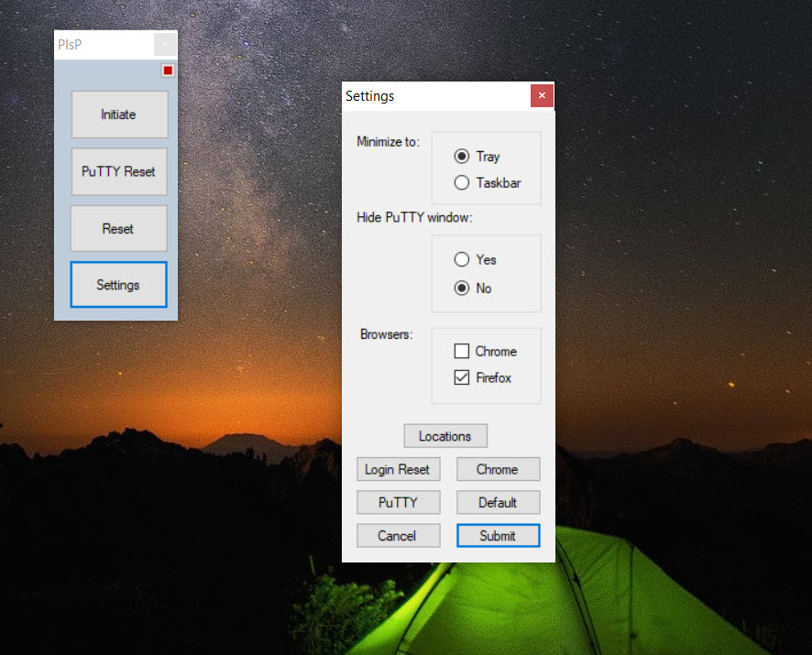Click the 'Minimize to:' label
Image resolution: width=812 pixels, height=655 pixels.
point(388,141)
